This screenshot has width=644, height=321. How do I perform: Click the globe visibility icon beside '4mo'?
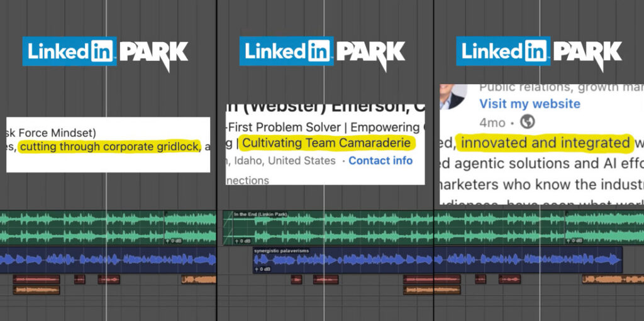coord(528,122)
